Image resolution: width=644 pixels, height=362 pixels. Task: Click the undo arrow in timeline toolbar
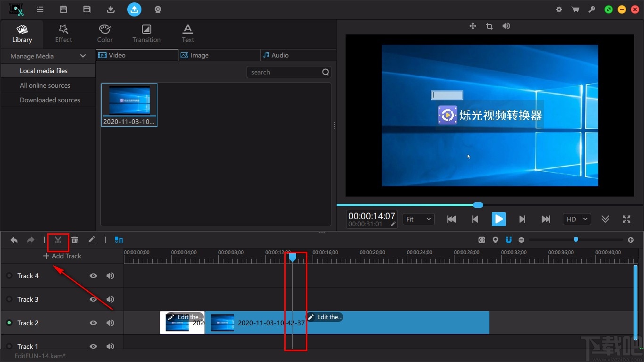[14, 240]
